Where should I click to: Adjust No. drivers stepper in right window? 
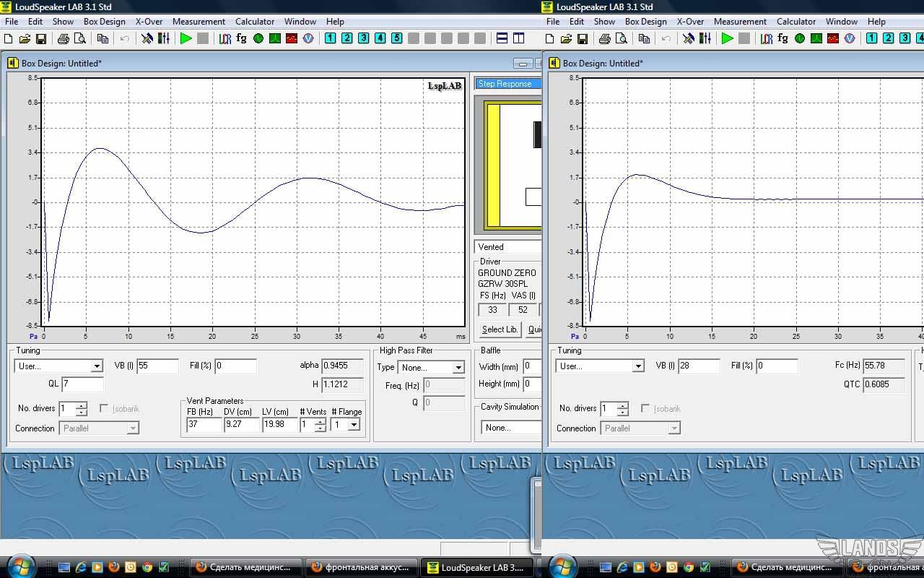point(623,409)
